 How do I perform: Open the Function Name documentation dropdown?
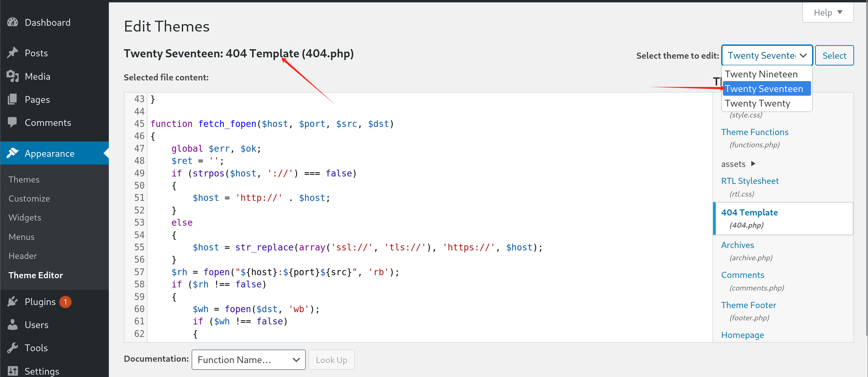tap(249, 360)
